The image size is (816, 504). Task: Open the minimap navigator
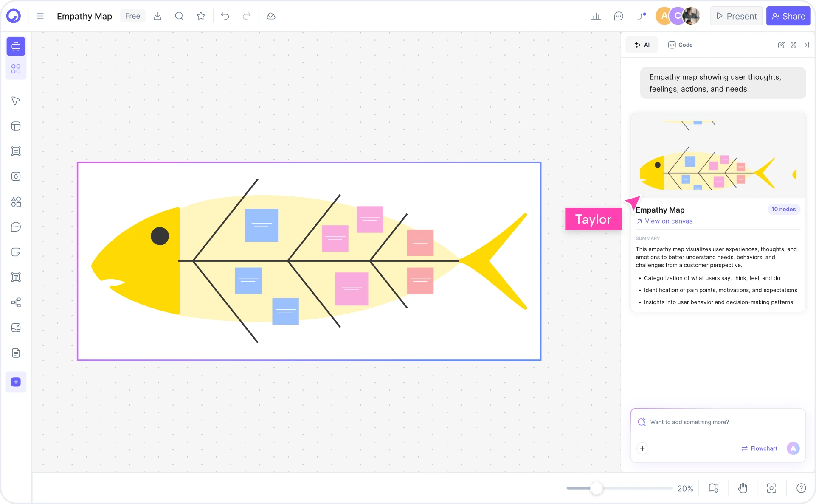[x=713, y=488]
